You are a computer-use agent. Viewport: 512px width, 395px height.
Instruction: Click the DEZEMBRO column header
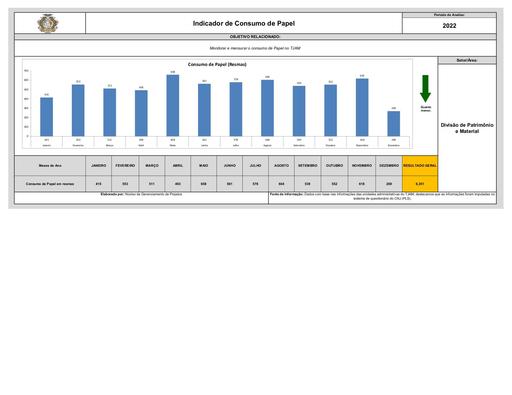[389, 166]
